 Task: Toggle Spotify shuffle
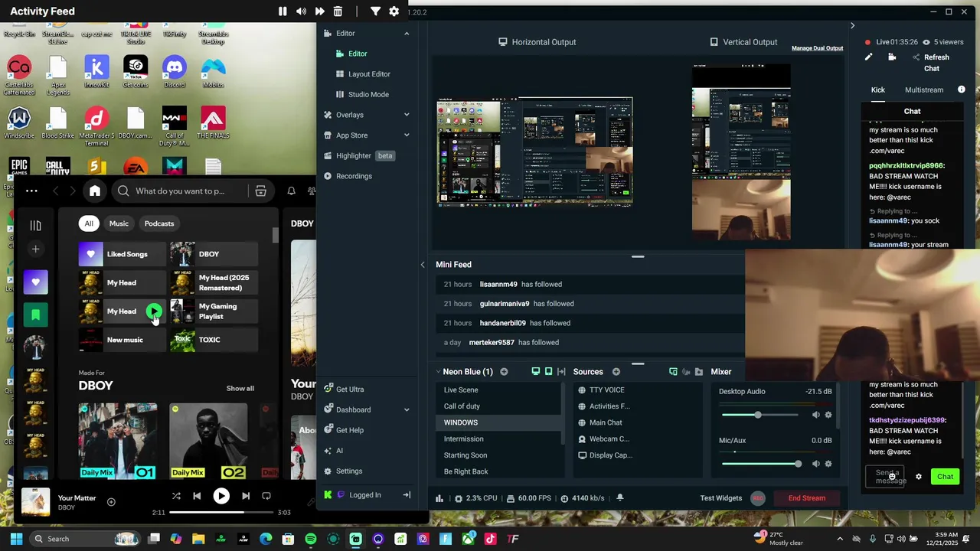pos(176,496)
